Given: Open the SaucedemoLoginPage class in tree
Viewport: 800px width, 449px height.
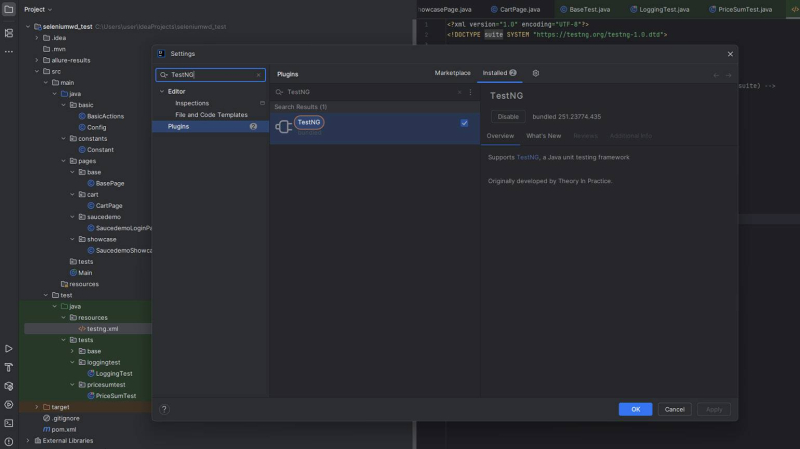Looking at the screenshot, I should pos(121,228).
